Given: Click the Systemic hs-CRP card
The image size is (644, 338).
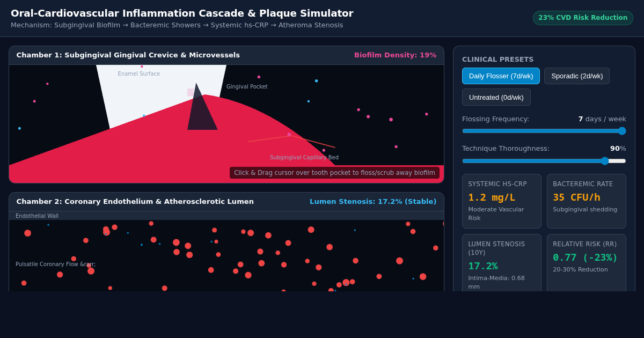Looking at the screenshot, I should pos(502,201).
